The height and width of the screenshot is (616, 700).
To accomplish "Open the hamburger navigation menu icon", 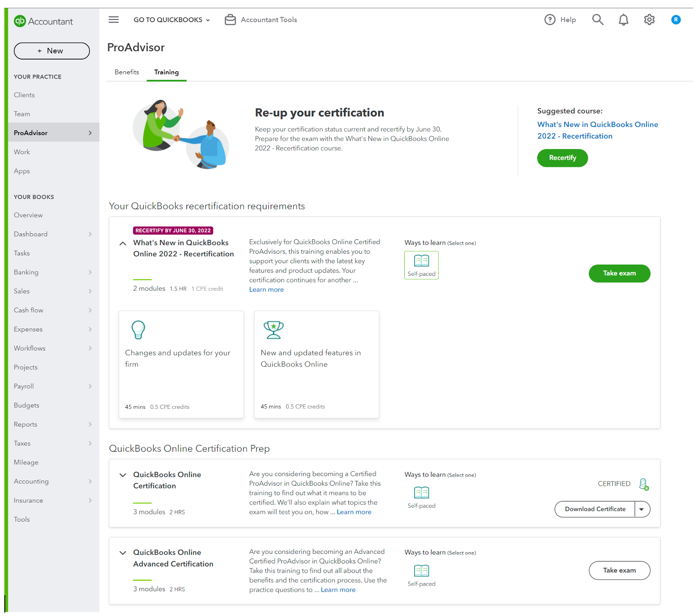I will pos(114,20).
